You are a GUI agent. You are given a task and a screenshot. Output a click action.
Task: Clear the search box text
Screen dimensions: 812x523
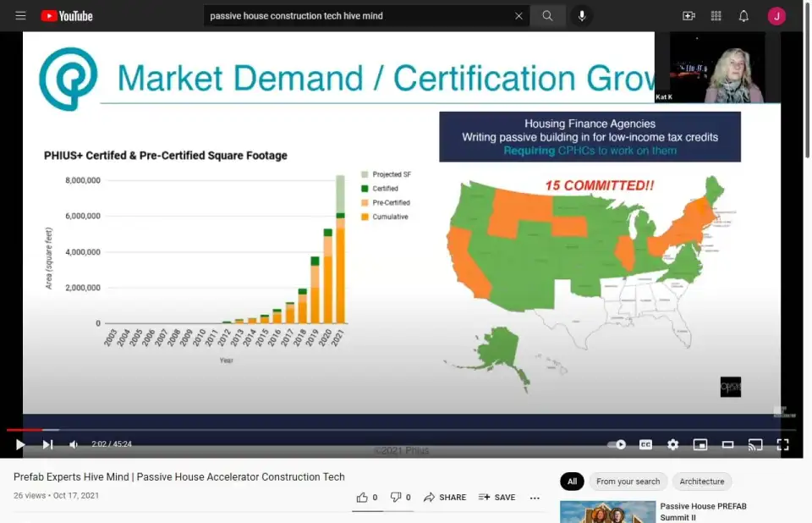[518, 16]
